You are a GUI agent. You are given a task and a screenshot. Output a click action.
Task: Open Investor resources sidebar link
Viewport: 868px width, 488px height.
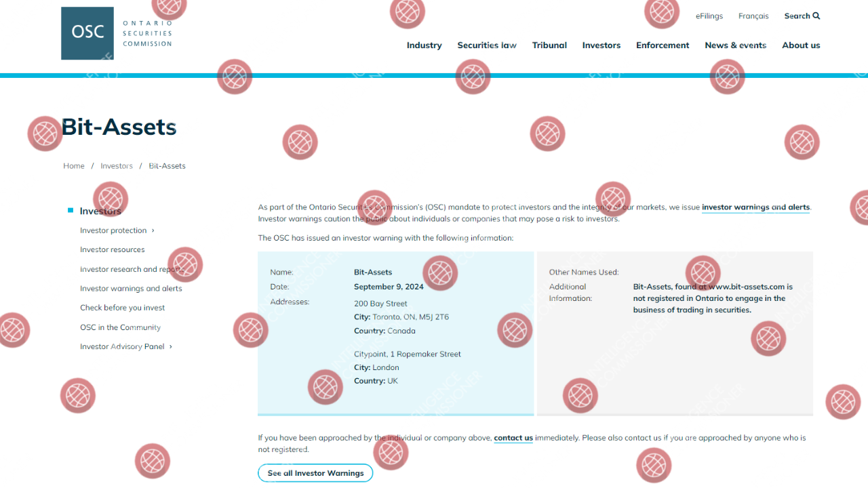(113, 249)
